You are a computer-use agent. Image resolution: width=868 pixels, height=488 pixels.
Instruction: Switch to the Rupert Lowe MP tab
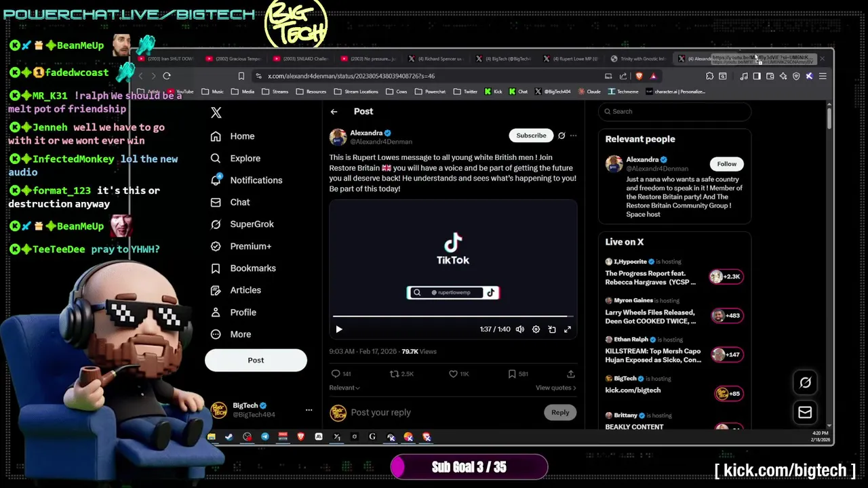pos(571,59)
